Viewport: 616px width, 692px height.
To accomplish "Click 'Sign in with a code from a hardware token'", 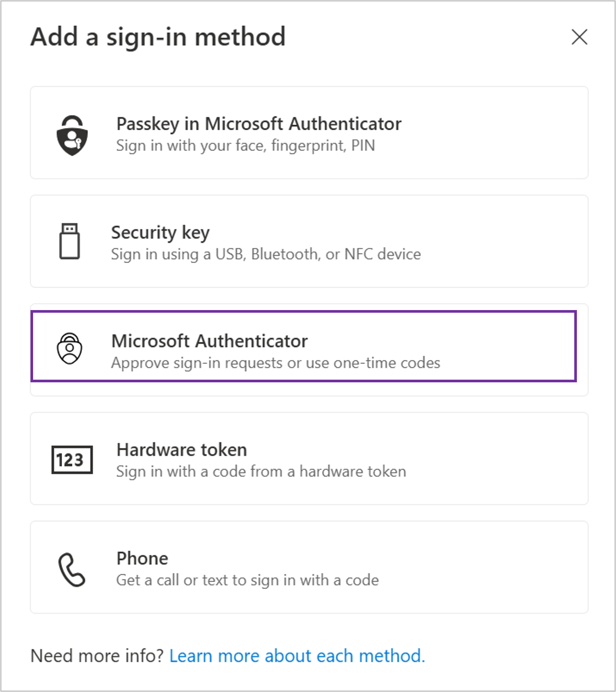I will click(x=261, y=471).
